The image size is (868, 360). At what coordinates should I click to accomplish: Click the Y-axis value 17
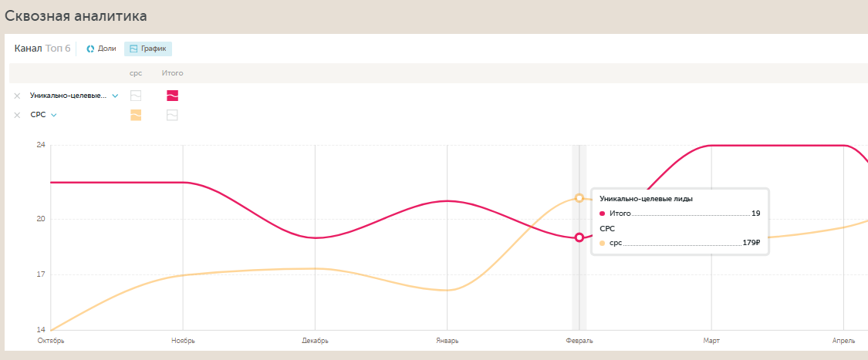(40, 275)
